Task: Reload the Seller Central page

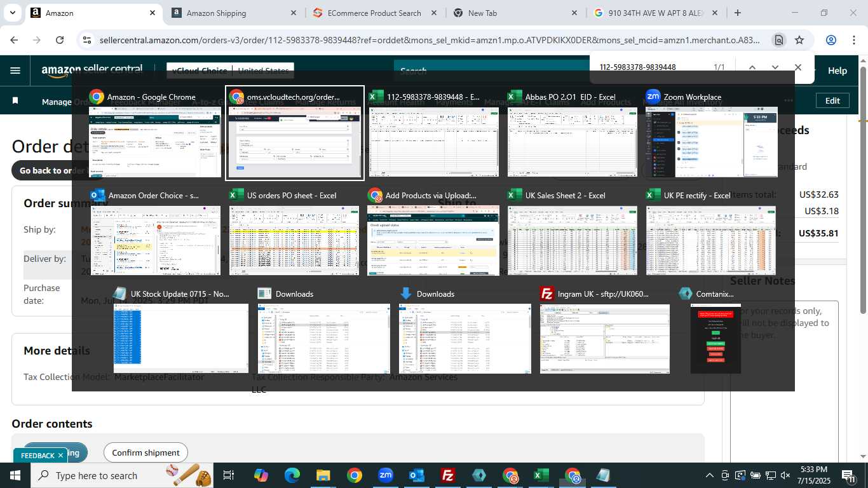Action: point(60,40)
